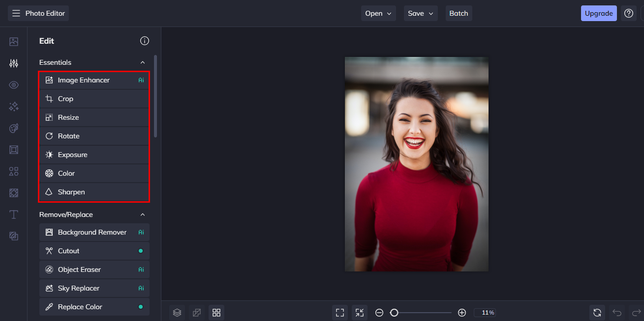
Task: Click the collapse arrows 100% view icon
Action: (x=360, y=312)
